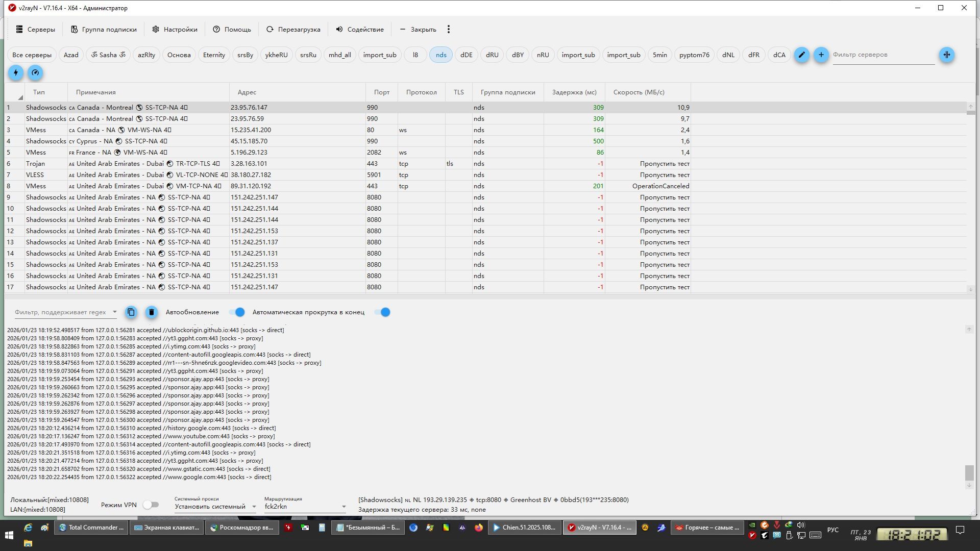980x551 pixels.
Task: Click into the Фильтр серверов field
Action: [884, 55]
